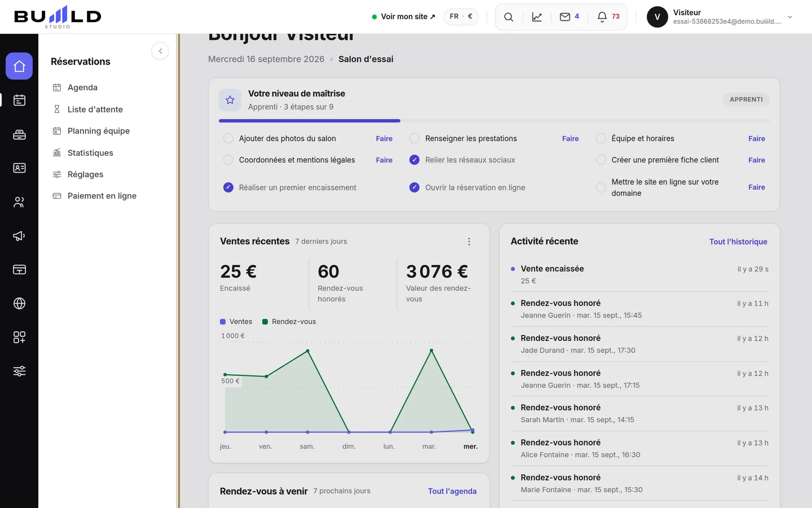Expand the Visiteur account dropdown
812x508 pixels.
pos(790,17)
